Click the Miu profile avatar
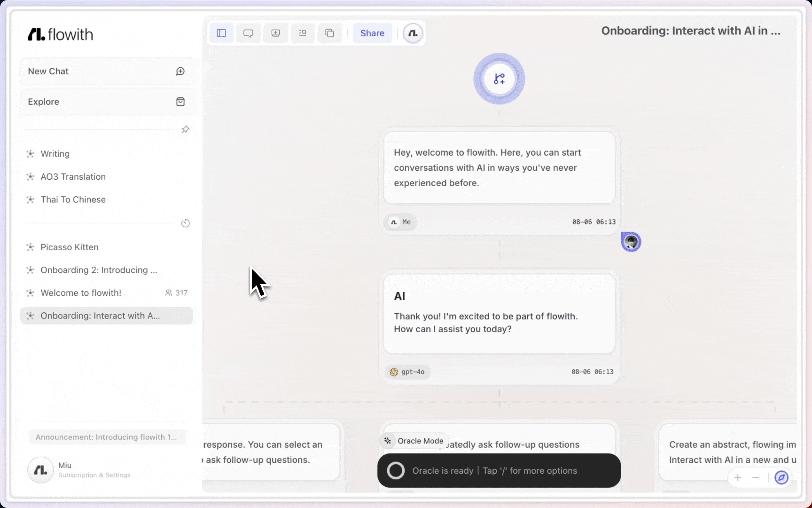812x508 pixels. click(40, 470)
